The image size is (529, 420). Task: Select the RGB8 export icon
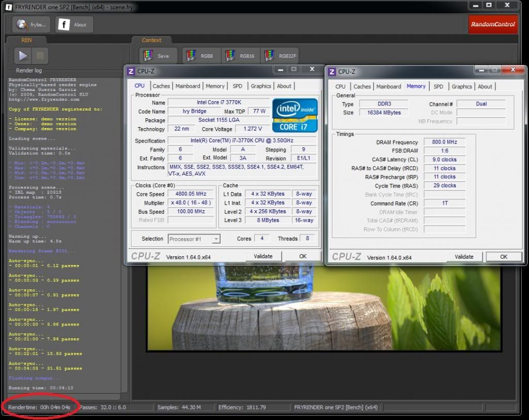coord(191,56)
